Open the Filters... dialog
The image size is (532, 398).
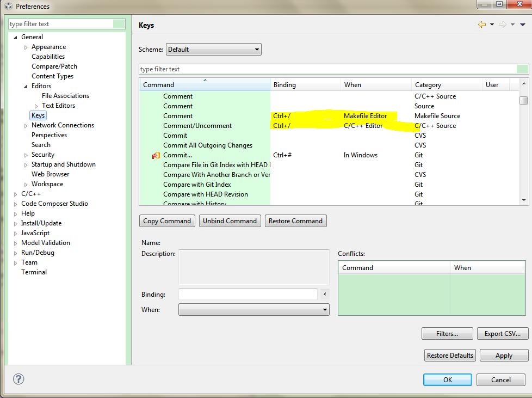(x=447, y=333)
